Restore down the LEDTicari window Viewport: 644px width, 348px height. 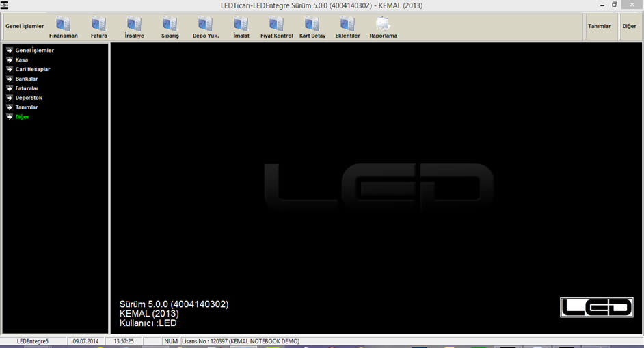click(x=615, y=5)
